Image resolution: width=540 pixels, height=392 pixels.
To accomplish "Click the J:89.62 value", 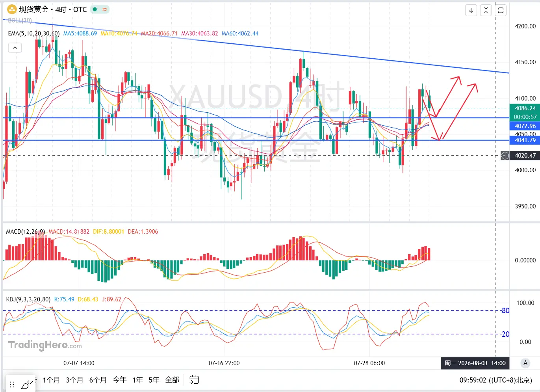I will click(x=111, y=299).
